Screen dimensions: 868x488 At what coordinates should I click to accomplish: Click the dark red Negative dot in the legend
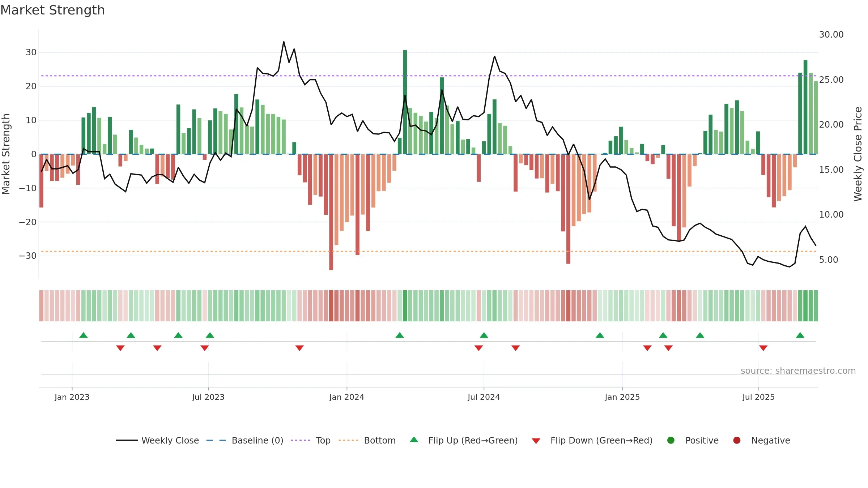pyautogui.click(x=737, y=440)
